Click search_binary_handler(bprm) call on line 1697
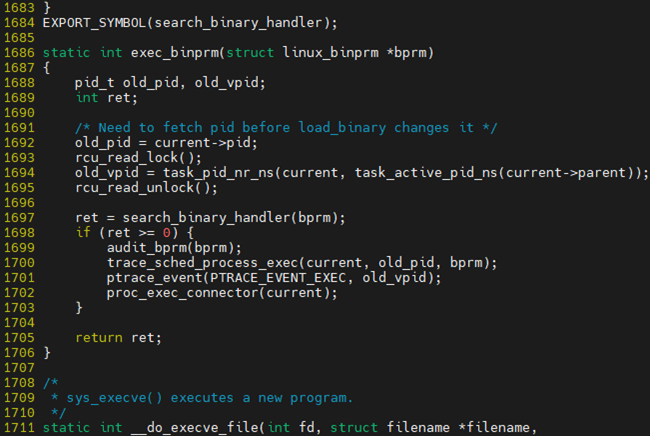Image resolution: width=650 pixels, height=436 pixels. point(230,218)
